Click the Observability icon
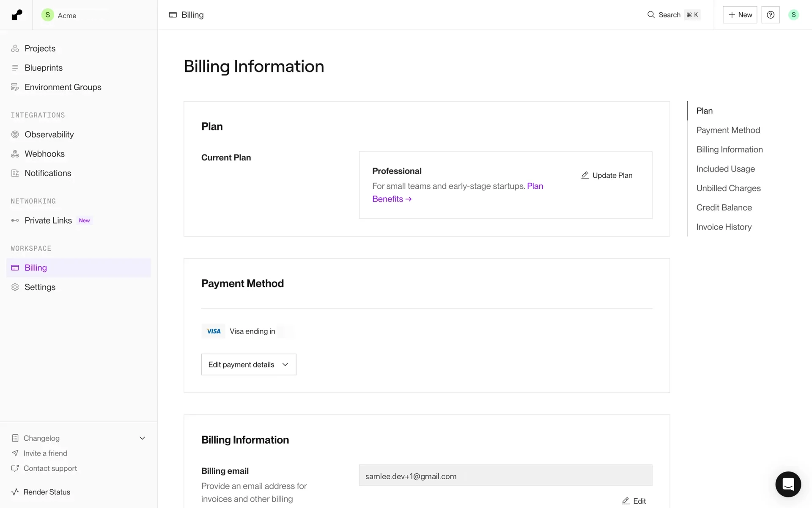The height and width of the screenshot is (508, 812). point(15,135)
